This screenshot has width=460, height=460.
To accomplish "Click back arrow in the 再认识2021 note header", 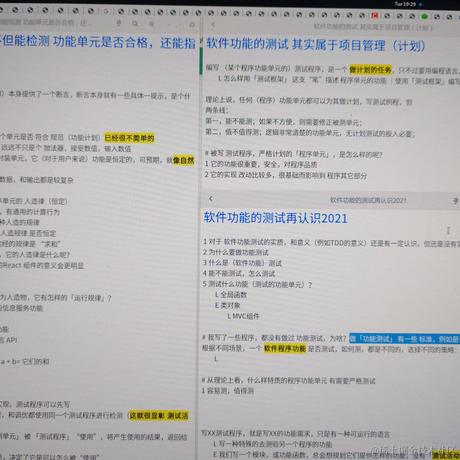I will pos(211,199).
